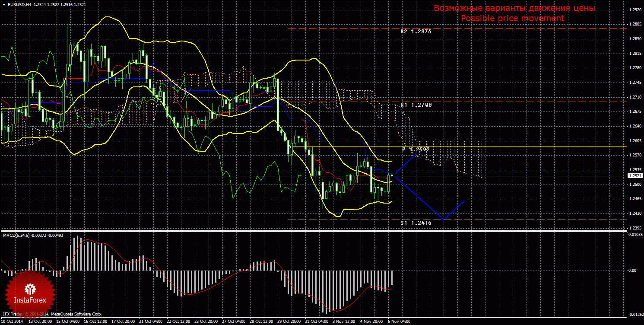This screenshot has height=325, width=644.
Task: Click the 17 Oct 20:00 time label
Action: 122,322
